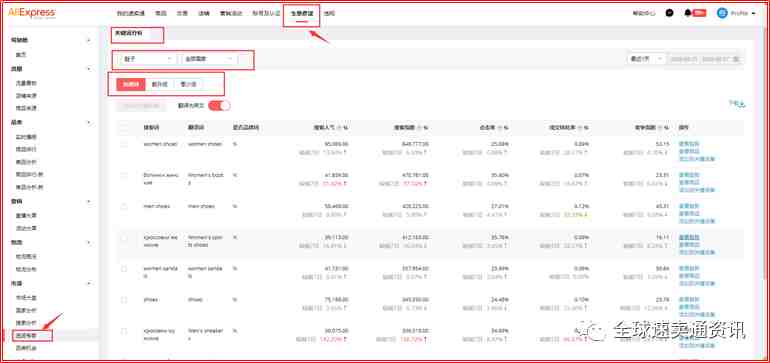The height and width of the screenshot is (363, 770).
Task: Open the chat message bubble icon
Action: coord(669,13)
